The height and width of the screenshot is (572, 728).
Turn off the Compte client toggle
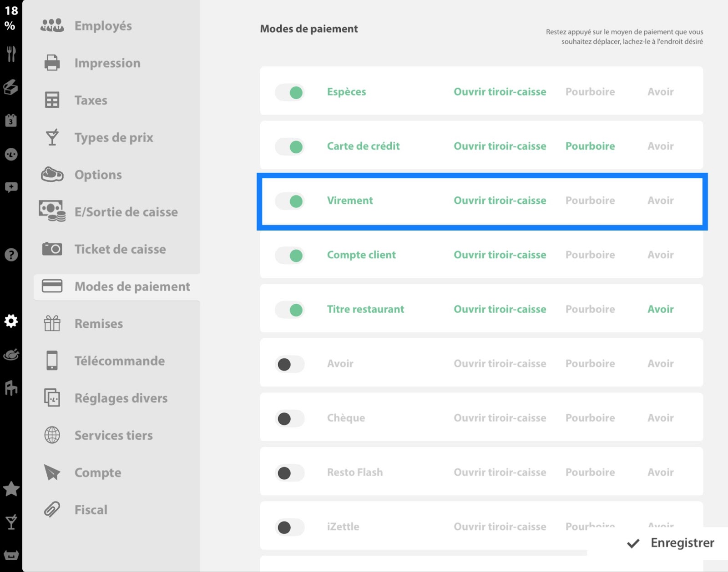coord(289,256)
